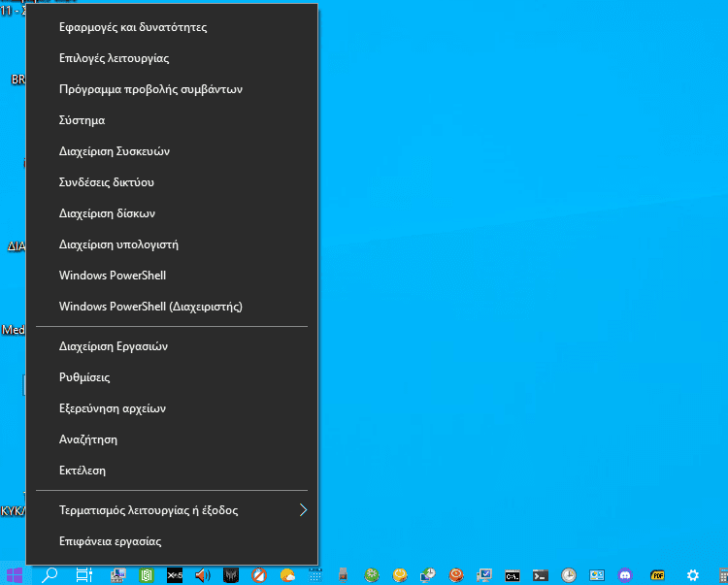Select Επιλογές λειτουργίας from the menu
Screen dimensions: 728x585
114,58
